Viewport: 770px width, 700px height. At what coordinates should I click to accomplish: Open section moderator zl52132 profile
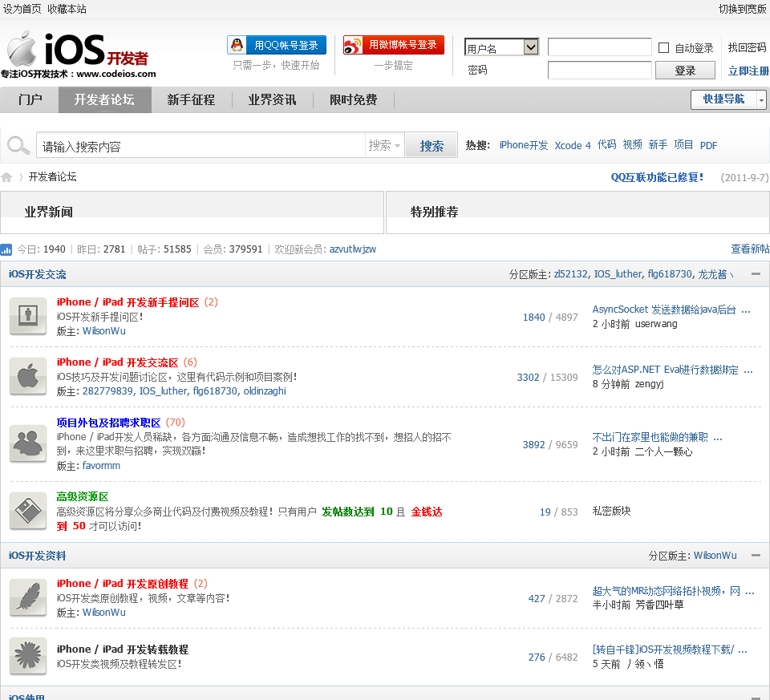coord(570,274)
